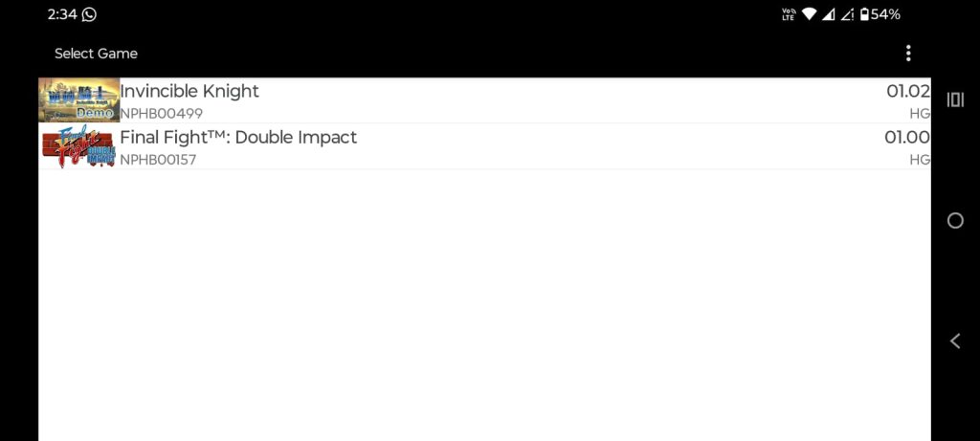Click the 2:34 clock in status bar
This screenshot has width=980, height=441.
[61, 14]
